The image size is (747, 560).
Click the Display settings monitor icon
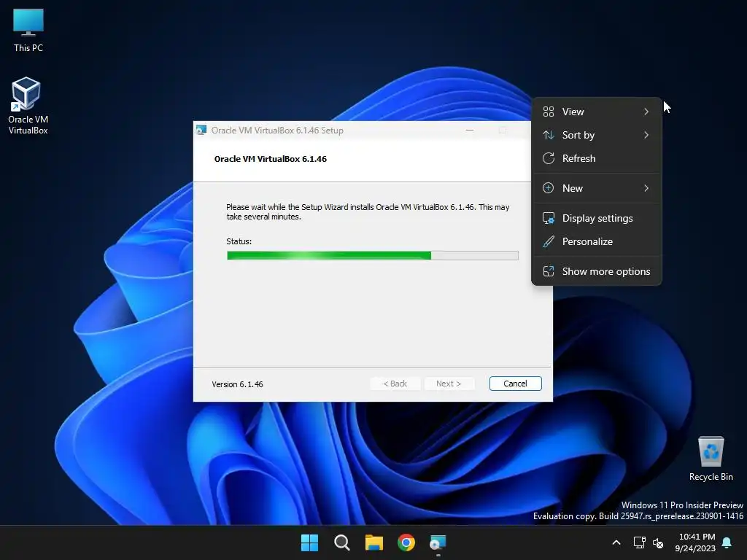click(549, 218)
